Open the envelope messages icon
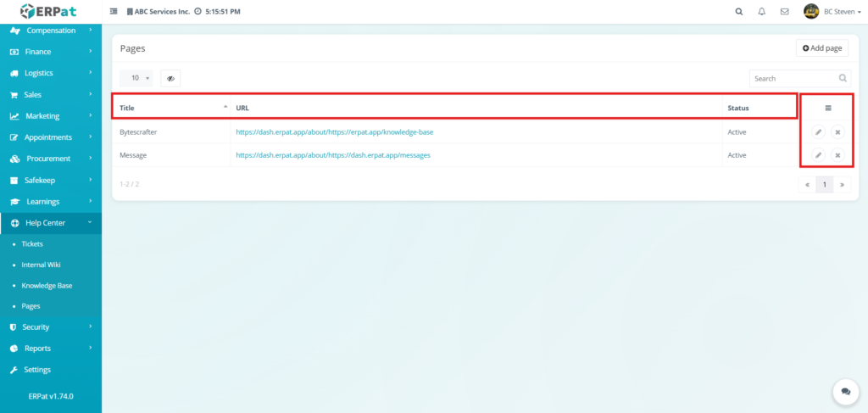The width and height of the screenshot is (868, 413). (x=784, y=12)
